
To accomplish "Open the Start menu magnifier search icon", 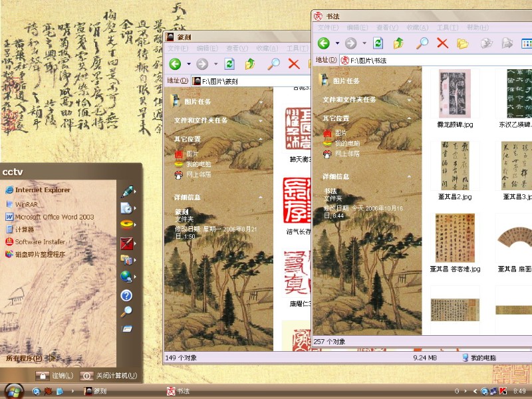I will (126, 311).
